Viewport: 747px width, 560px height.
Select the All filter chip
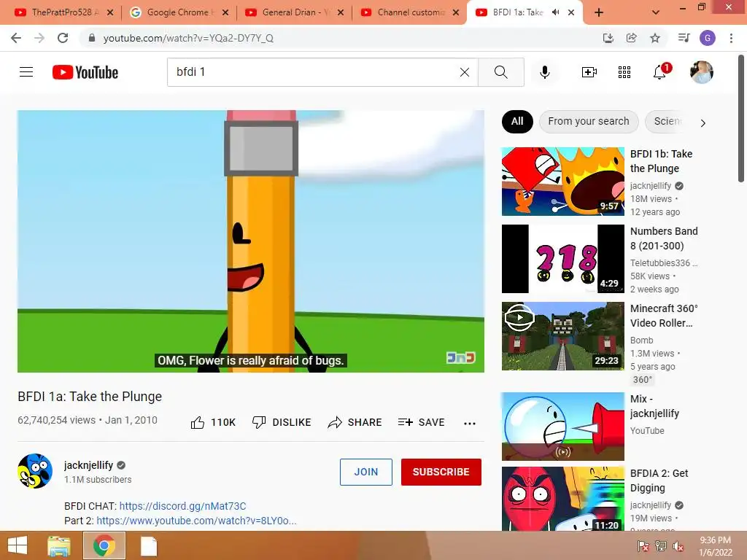(517, 122)
